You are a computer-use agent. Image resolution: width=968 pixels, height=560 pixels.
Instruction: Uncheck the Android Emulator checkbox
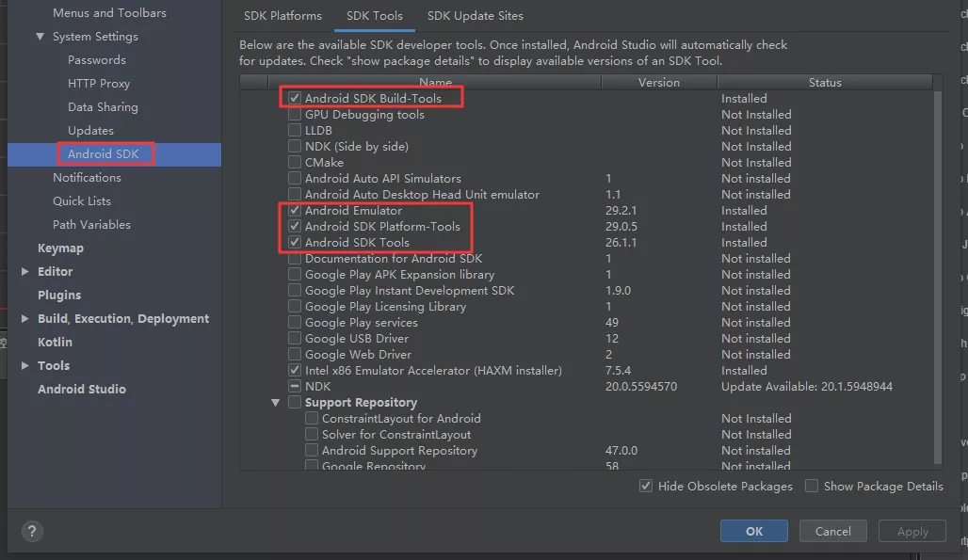pyautogui.click(x=295, y=210)
